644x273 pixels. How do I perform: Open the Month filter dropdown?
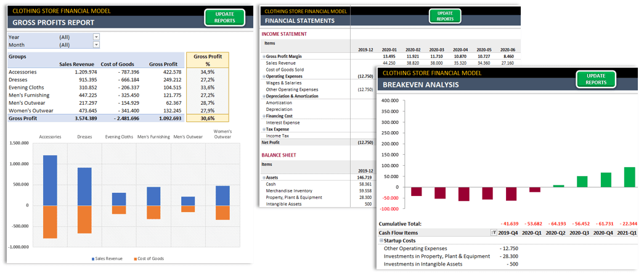pyautogui.click(x=96, y=45)
